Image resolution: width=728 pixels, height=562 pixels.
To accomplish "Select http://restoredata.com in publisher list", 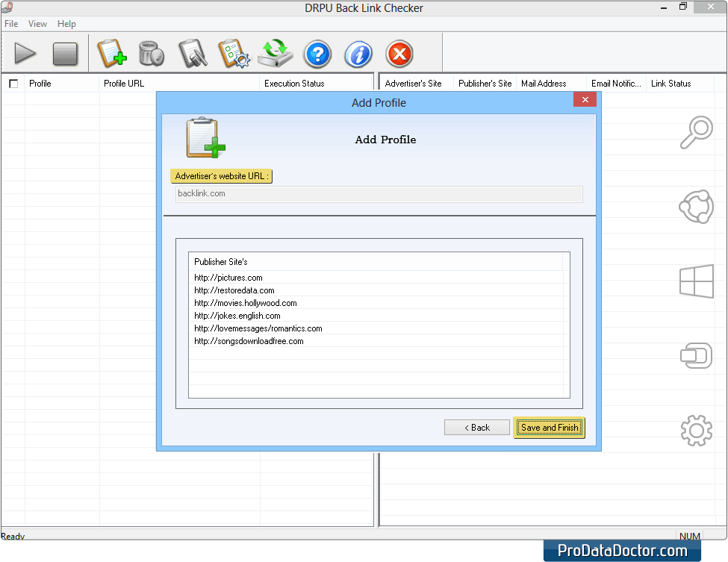I will (376, 290).
